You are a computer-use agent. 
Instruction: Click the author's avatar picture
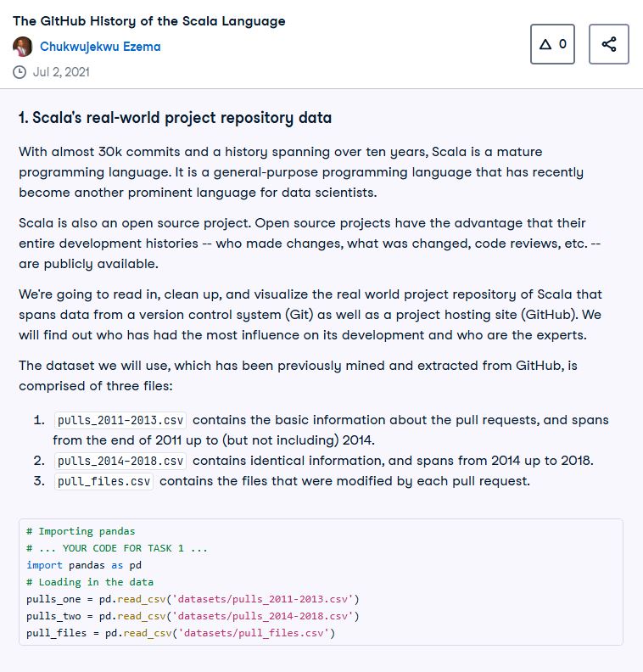coord(23,47)
